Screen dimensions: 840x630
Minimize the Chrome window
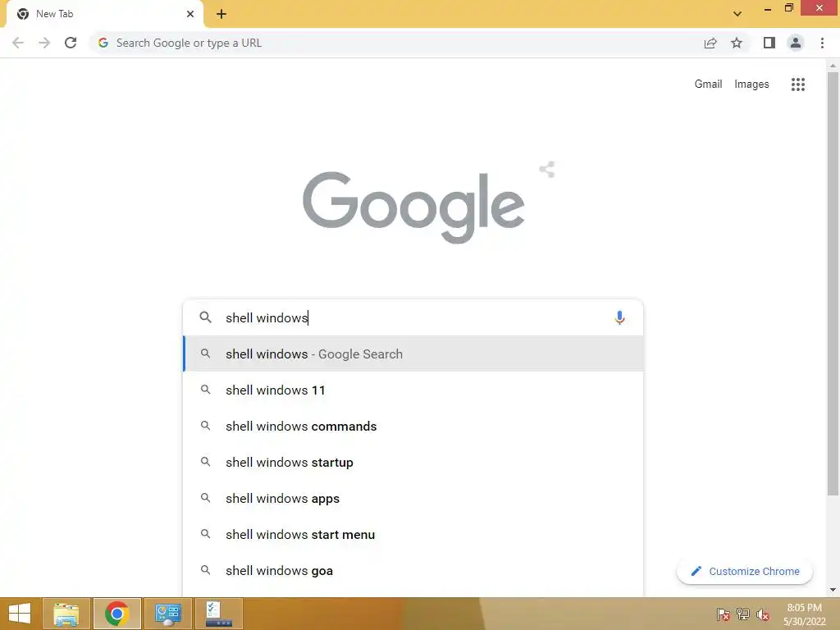768,8
